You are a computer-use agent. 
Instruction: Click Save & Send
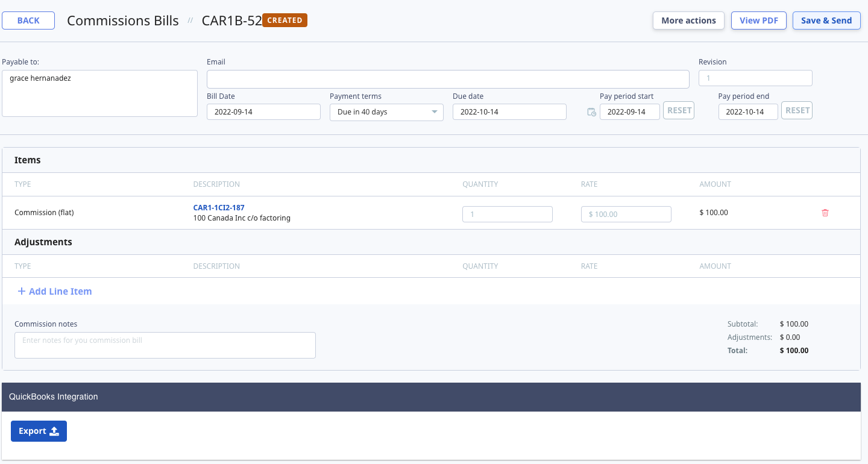(826, 20)
